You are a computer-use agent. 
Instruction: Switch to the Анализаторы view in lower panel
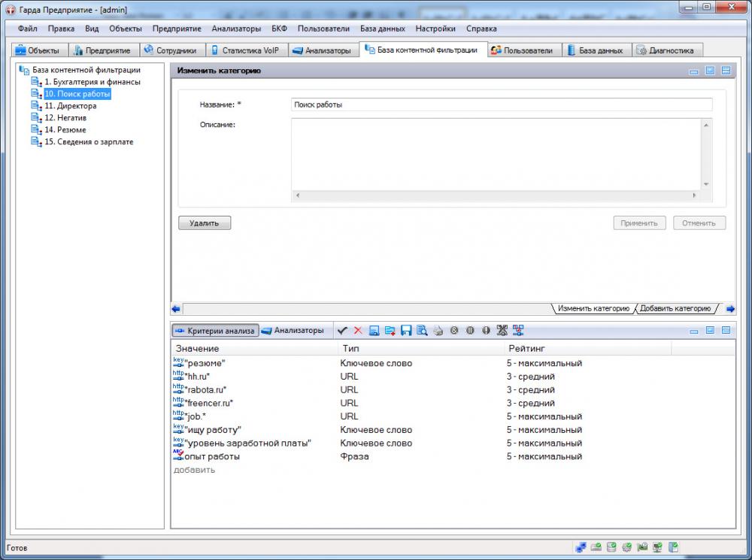[293, 331]
